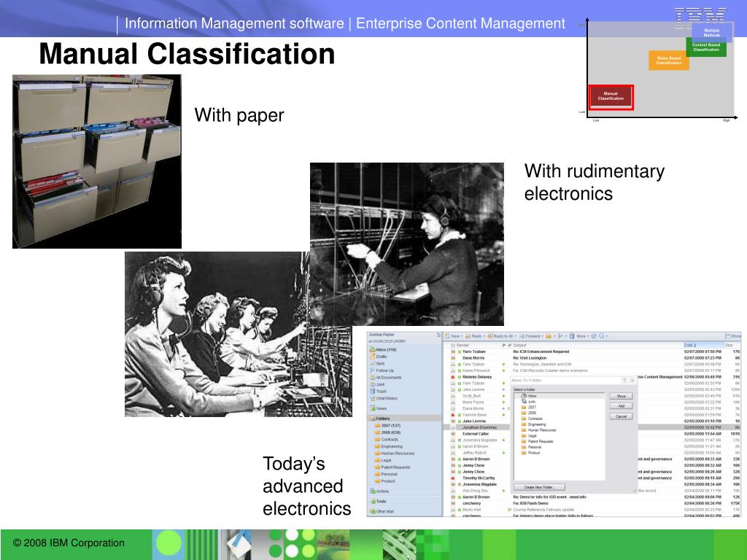
Task: Click the Create New Folder button
Action: 539,487
